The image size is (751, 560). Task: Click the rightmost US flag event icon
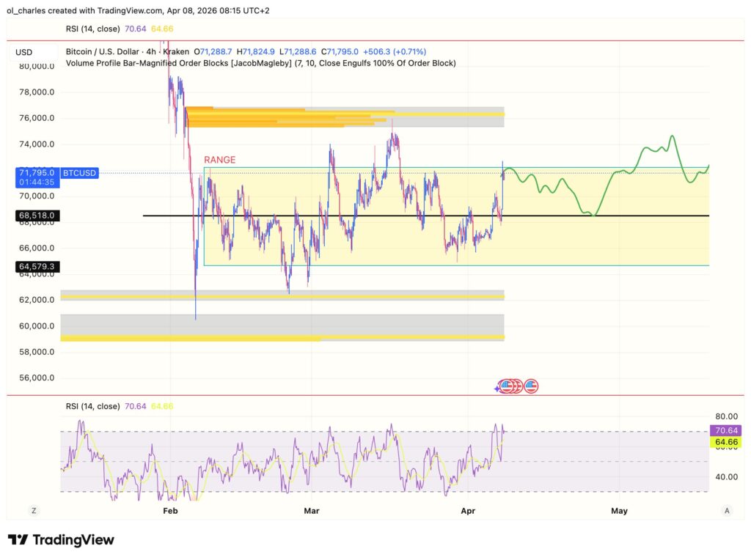[530, 385]
